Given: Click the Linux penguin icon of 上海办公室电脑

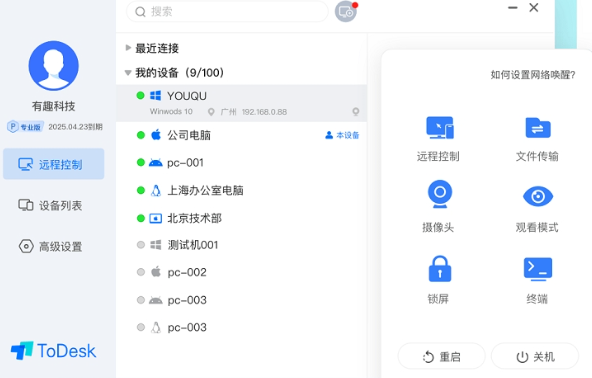Looking at the screenshot, I should (156, 190).
